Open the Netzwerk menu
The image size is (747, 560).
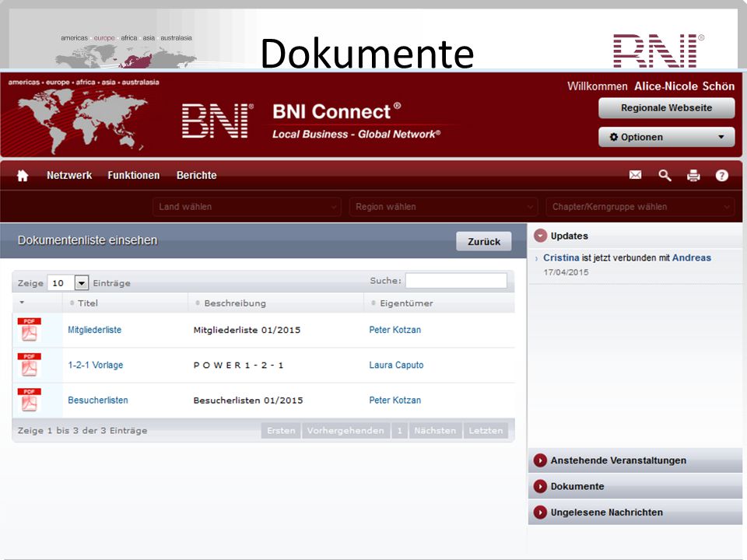(x=69, y=175)
